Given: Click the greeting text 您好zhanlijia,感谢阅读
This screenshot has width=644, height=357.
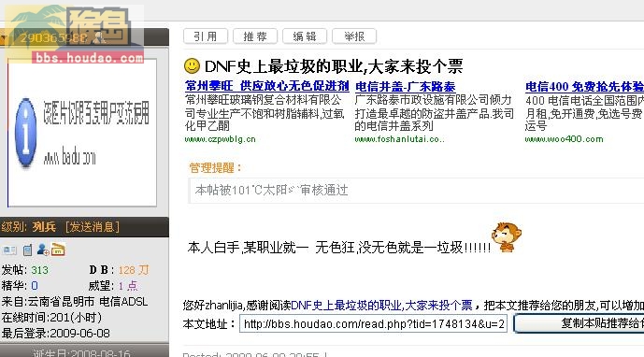Looking at the screenshot, I should pos(237,306).
